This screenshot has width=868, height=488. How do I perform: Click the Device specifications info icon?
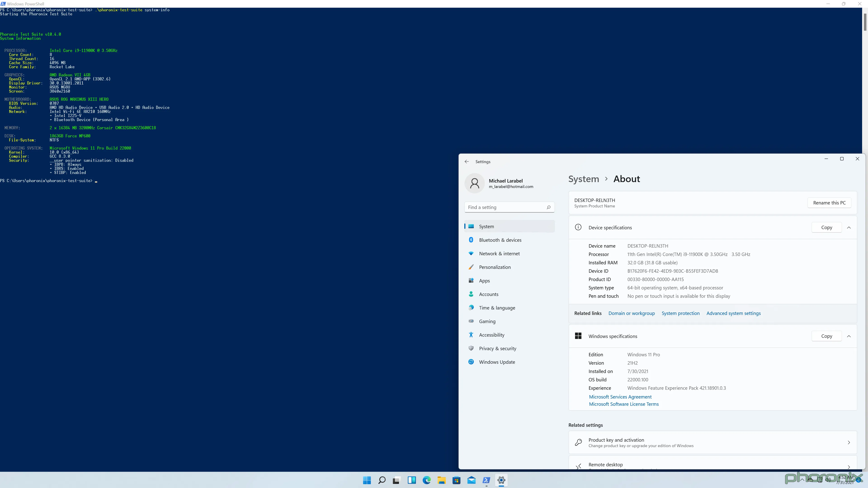(x=578, y=227)
